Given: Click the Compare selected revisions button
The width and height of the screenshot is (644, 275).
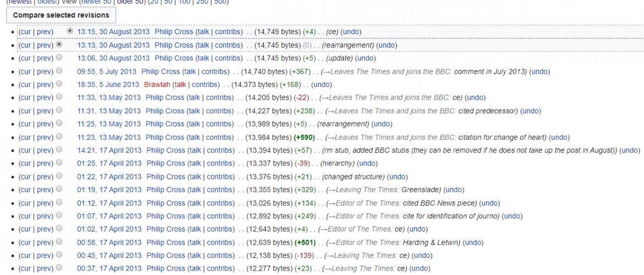Looking at the screenshot, I should (61, 15).
